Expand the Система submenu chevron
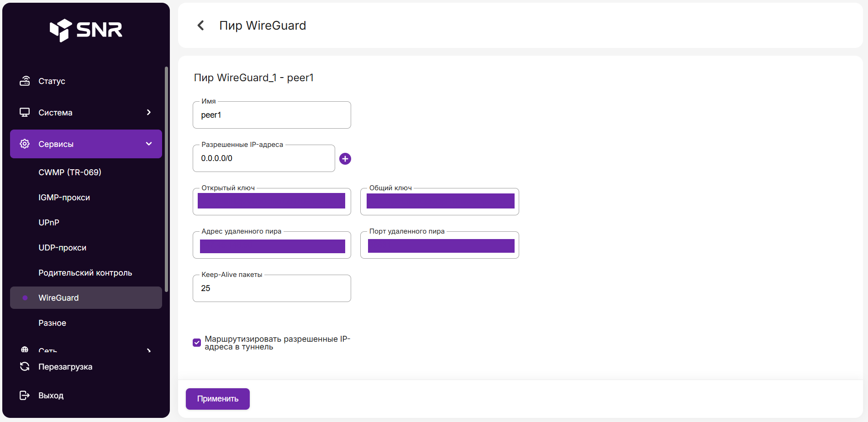Image resolution: width=868 pixels, height=422 pixels. 149,112
